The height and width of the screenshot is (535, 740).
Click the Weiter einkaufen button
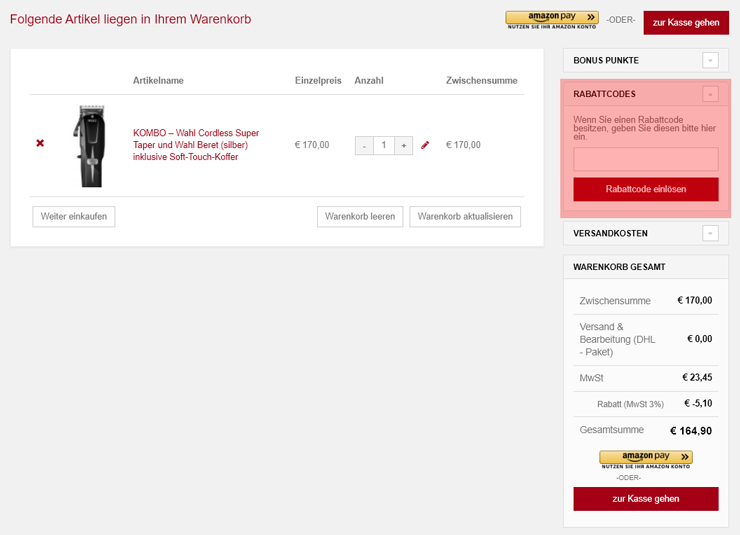[x=74, y=217]
